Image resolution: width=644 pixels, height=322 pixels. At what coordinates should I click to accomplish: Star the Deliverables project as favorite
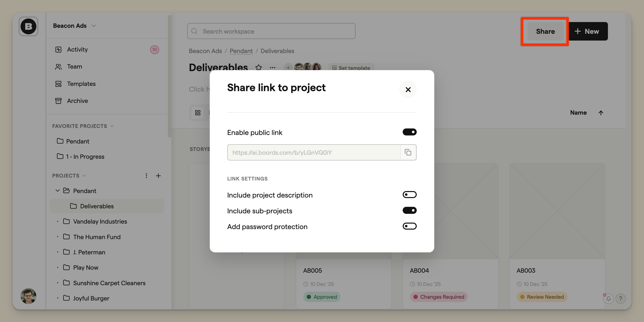tap(259, 68)
